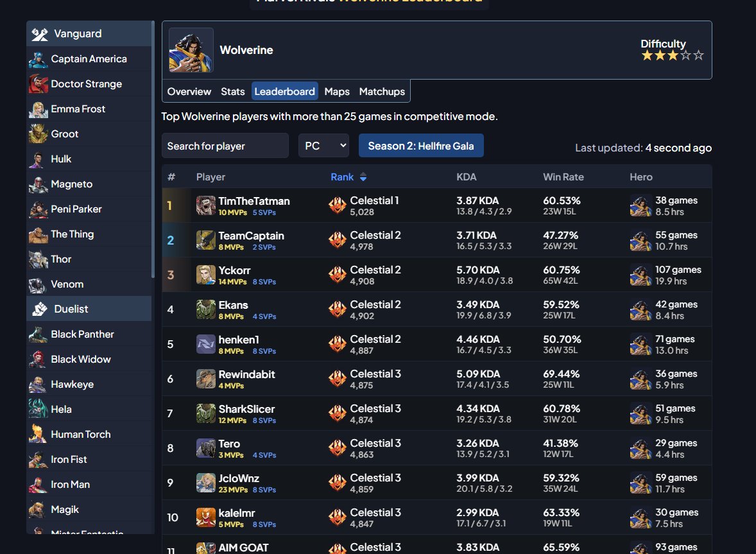This screenshot has height=554, width=756.
Task: Click henken1's 4.46 KDA value
Action: (x=478, y=340)
